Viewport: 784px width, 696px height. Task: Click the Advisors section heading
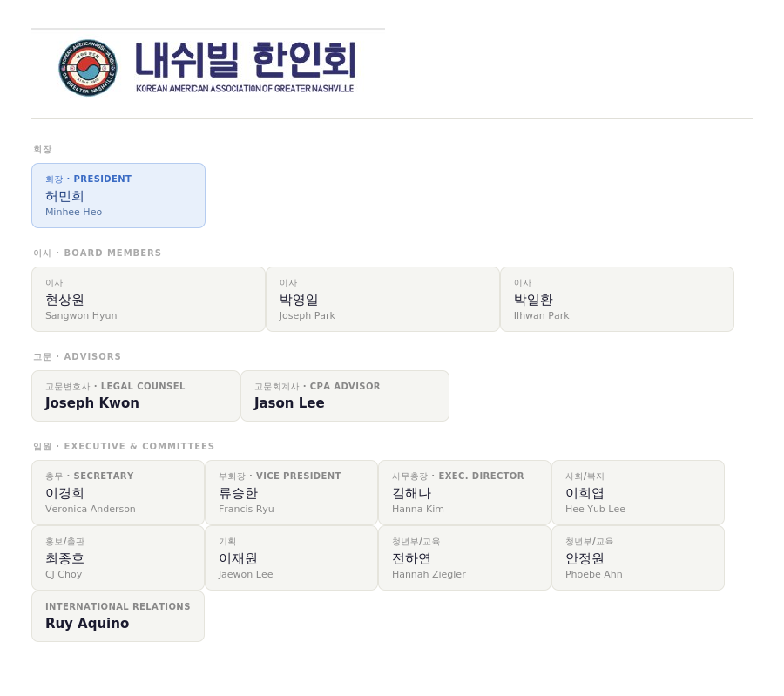point(78,356)
